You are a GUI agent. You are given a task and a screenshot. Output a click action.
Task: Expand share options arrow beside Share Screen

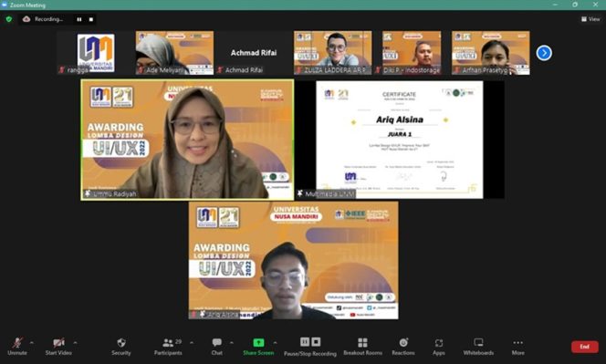(276, 342)
